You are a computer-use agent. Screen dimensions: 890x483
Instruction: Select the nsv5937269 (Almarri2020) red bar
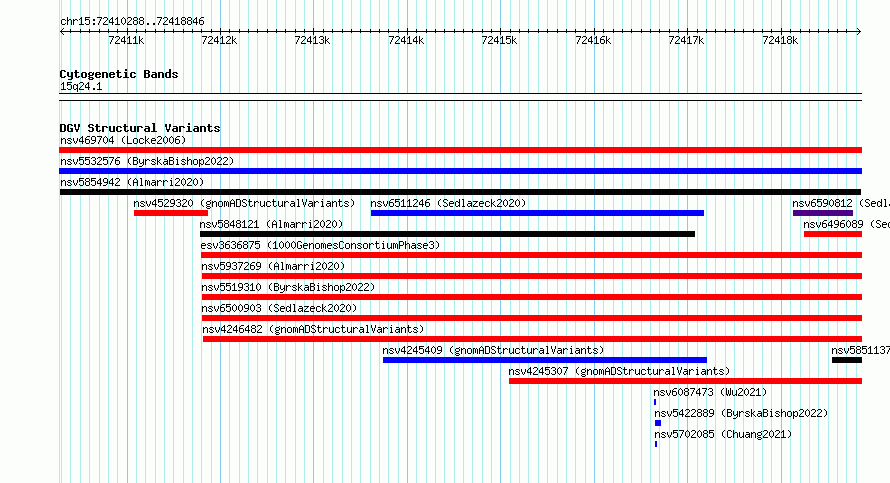(532, 276)
